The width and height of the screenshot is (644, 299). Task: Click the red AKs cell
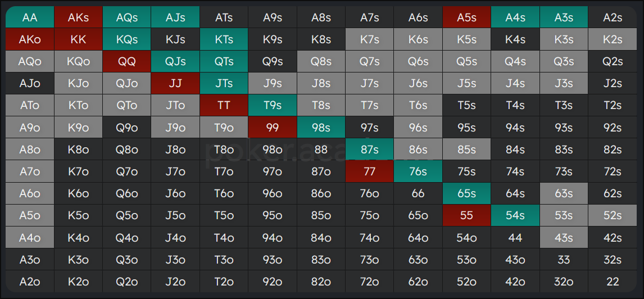[79, 17]
